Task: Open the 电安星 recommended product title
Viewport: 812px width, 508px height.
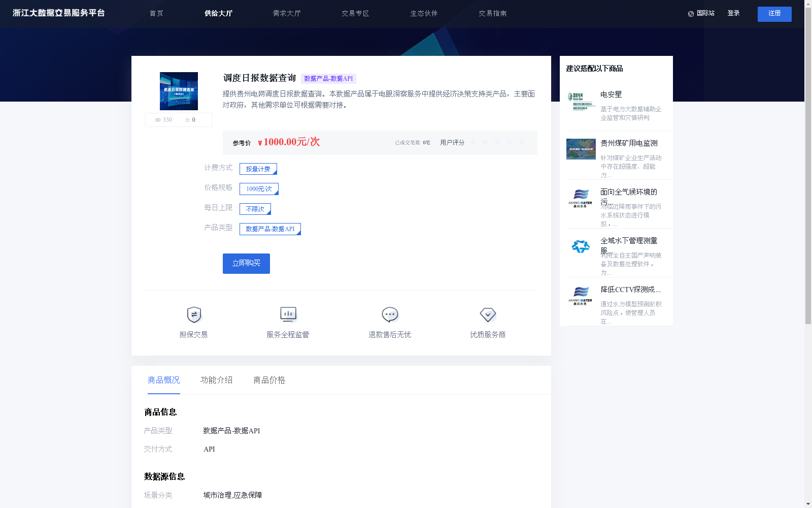Action: (611, 94)
